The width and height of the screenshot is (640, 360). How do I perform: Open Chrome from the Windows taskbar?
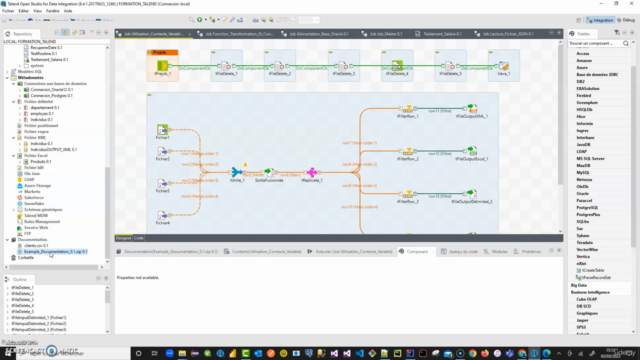pyautogui.click(x=472, y=353)
